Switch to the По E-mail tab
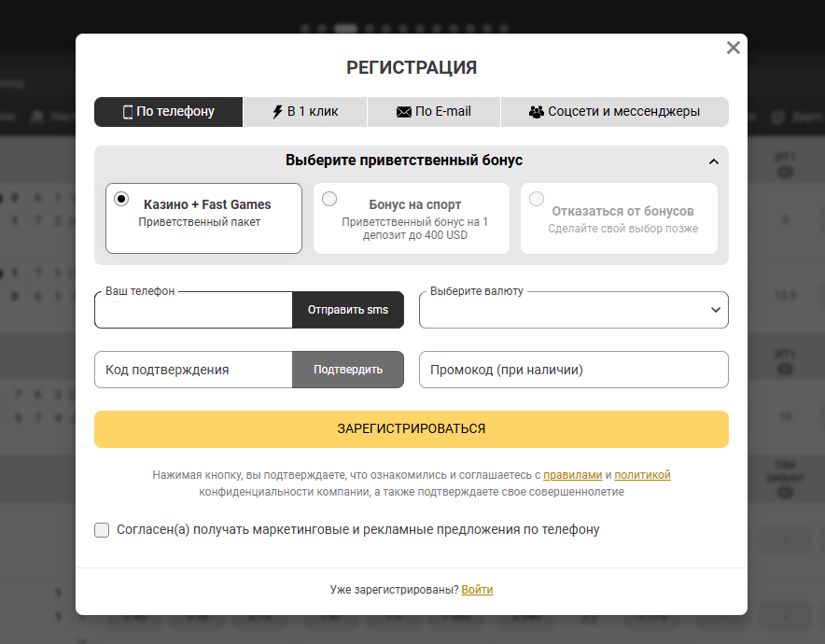 [434, 112]
